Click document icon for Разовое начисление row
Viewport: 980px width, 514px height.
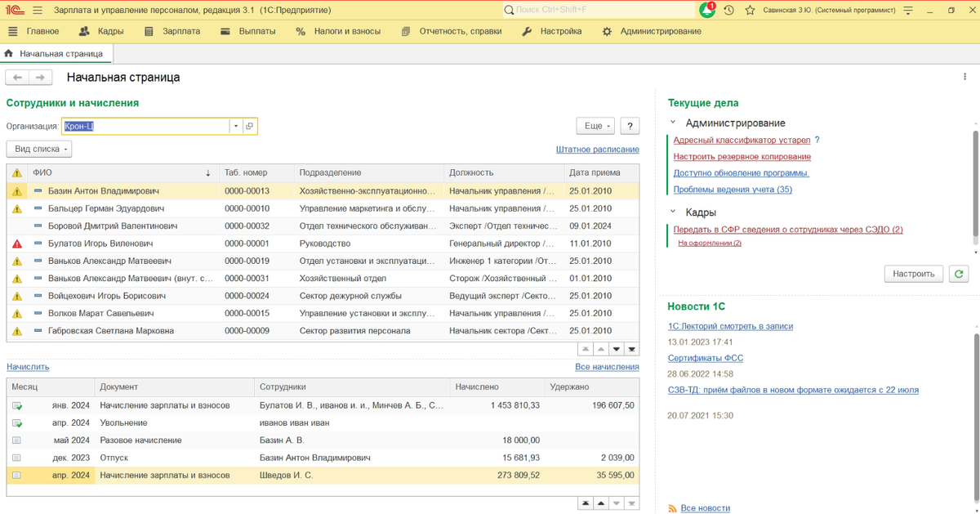click(17, 440)
